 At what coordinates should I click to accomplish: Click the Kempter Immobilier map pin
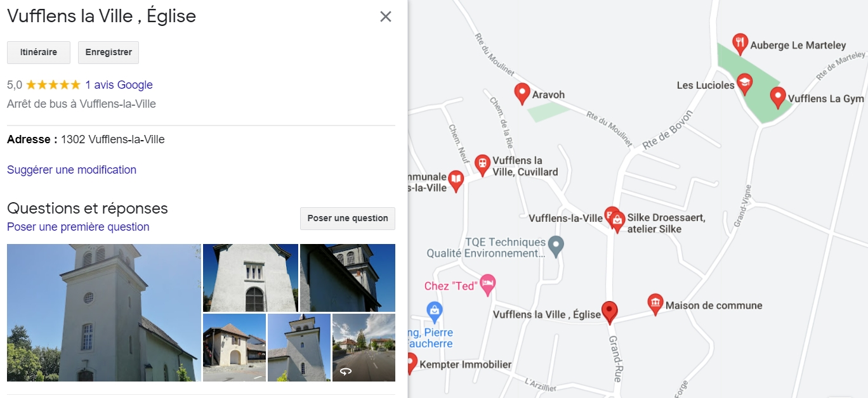point(411,363)
